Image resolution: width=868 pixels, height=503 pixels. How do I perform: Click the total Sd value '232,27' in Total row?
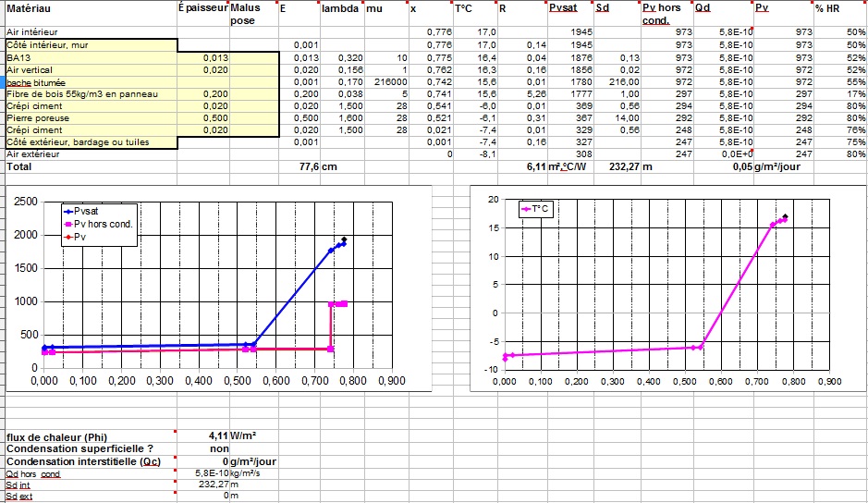[617, 166]
